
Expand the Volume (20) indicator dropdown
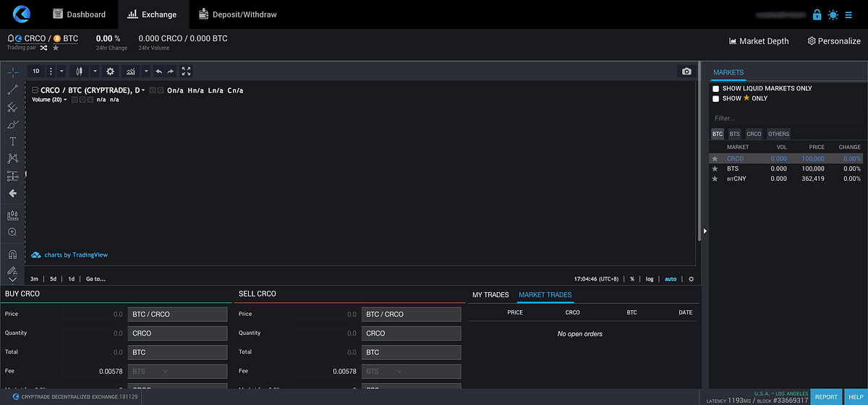tap(65, 100)
